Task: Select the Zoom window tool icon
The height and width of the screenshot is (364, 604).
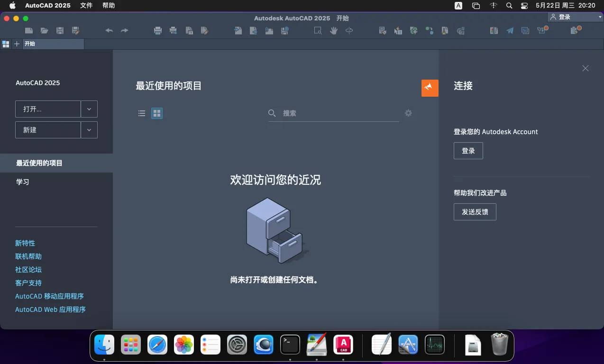Action: [x=318, y=31]
